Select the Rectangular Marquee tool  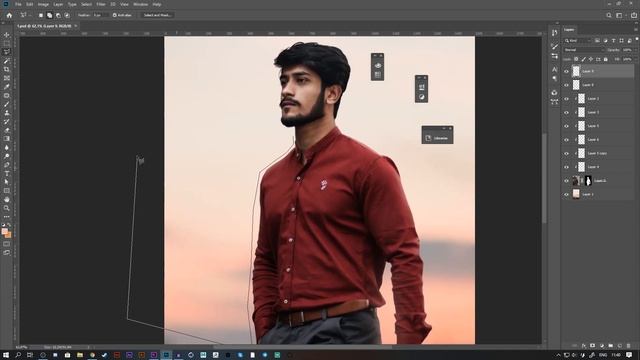pyautogui.click(x=7, y=43)
